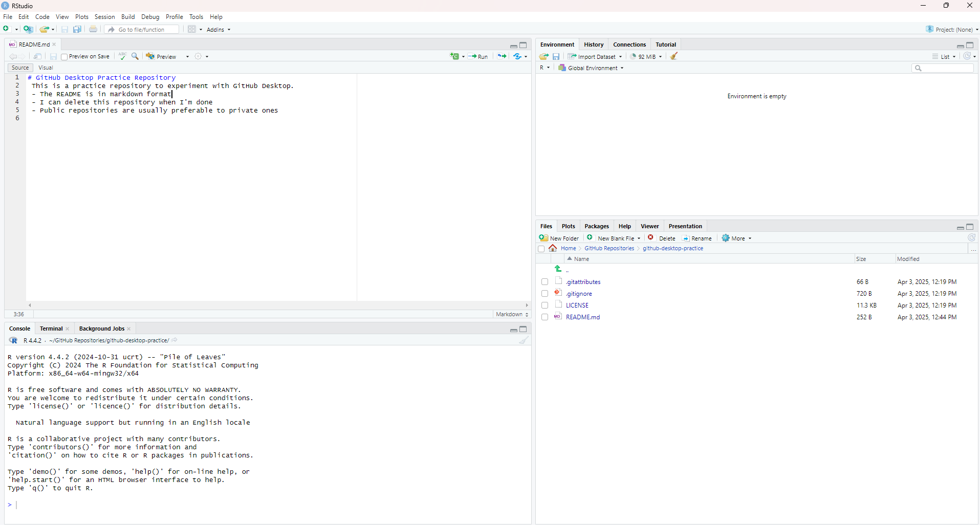Open the Debug menu

click(x=150, y=17)
